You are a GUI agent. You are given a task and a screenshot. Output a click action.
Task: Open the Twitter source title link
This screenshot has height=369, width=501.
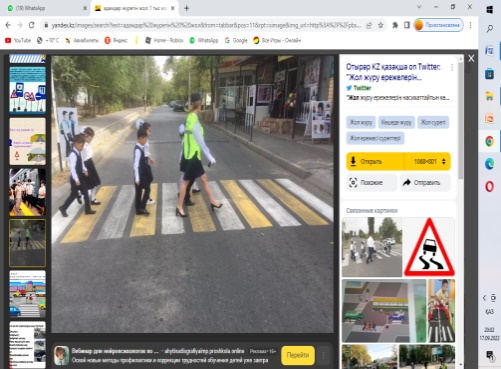click(393, 72)
